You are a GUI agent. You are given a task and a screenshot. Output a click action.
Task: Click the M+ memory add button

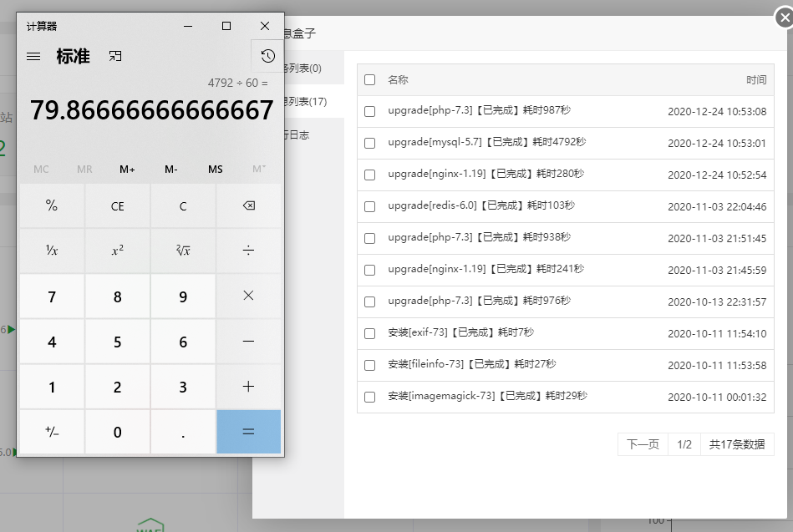click(x=128, y=170)
